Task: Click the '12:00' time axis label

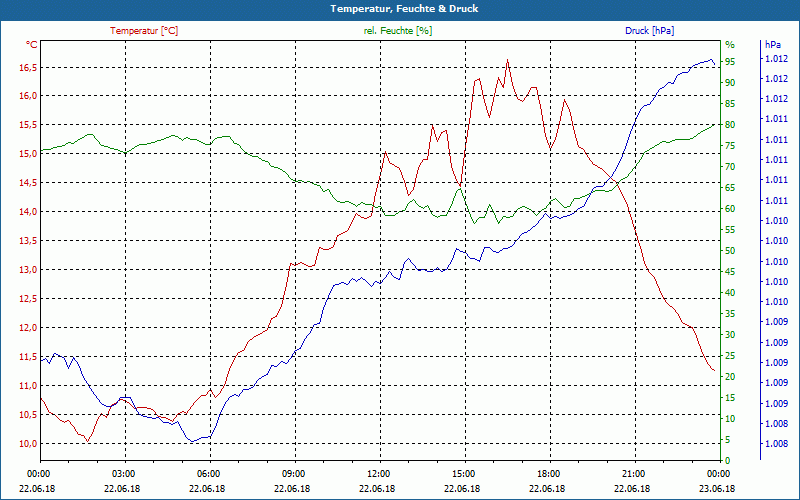Action: pyautogui.click(x=378, y=473)
